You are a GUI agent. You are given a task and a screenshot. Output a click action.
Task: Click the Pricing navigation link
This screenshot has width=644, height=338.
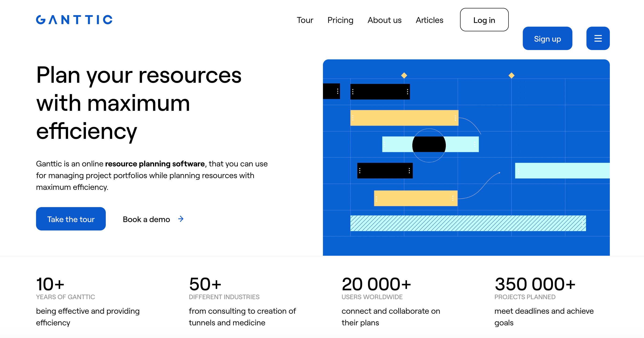point(340,20)
